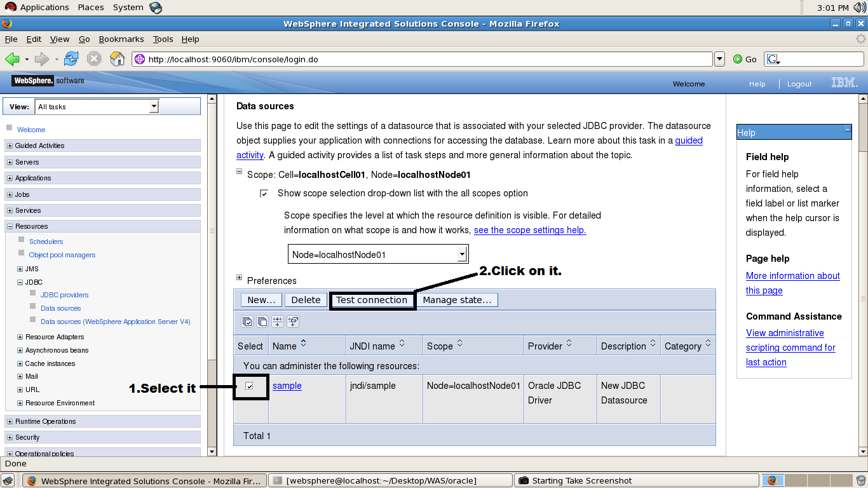
Task: Collapse the Scope section
Action: point(240,171)
